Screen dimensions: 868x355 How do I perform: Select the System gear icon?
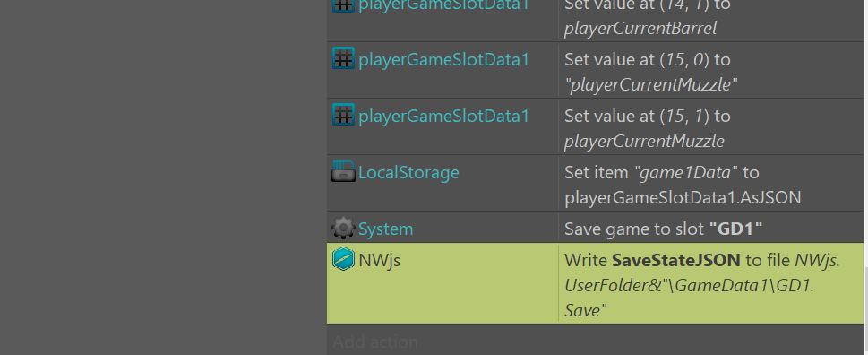coord(343,229)
